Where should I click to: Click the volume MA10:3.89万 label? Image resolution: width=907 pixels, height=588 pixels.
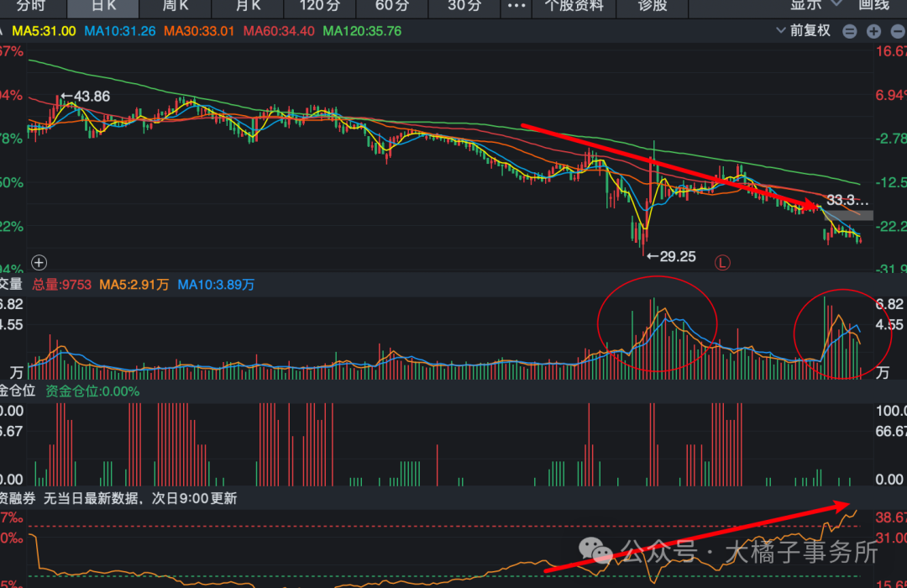point(216,285)
